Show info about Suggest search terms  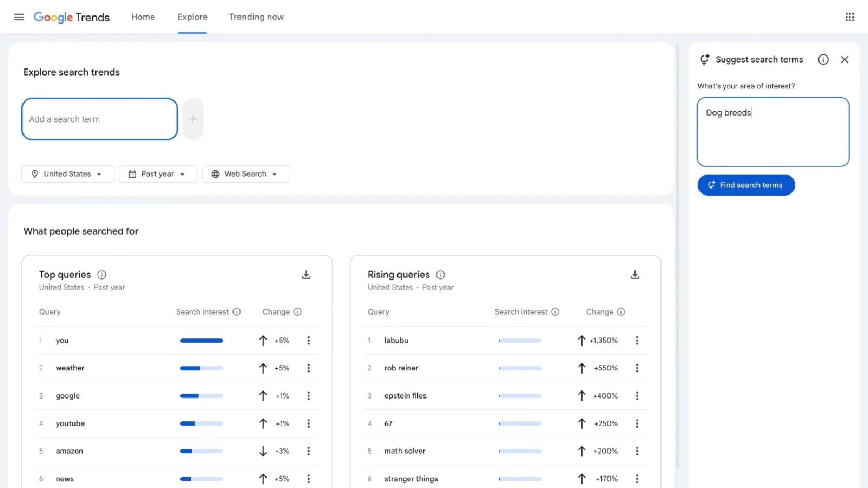pyautogui.click(x=823, y=60)
